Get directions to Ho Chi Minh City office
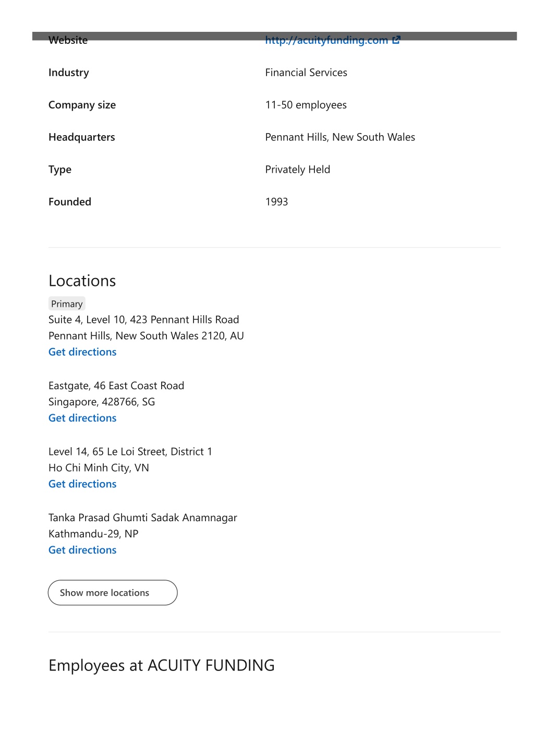The width and height of the screenshot is (534, 756). tap(82, 484)
